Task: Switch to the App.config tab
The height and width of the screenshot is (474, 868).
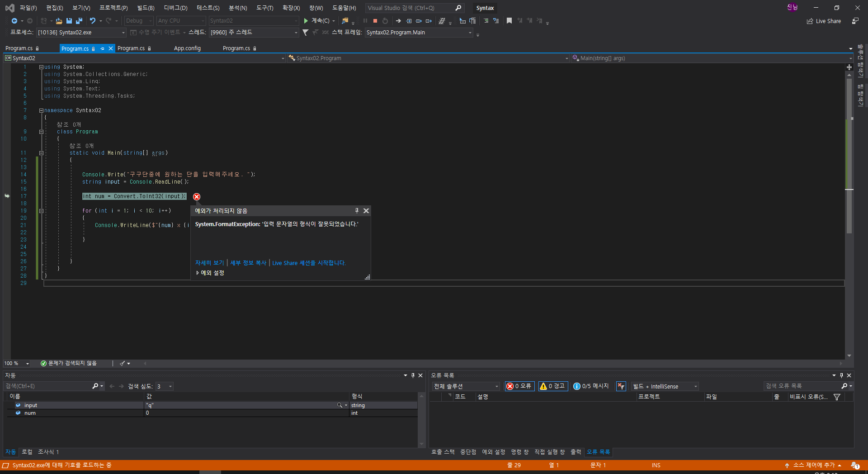Action: 187,48
